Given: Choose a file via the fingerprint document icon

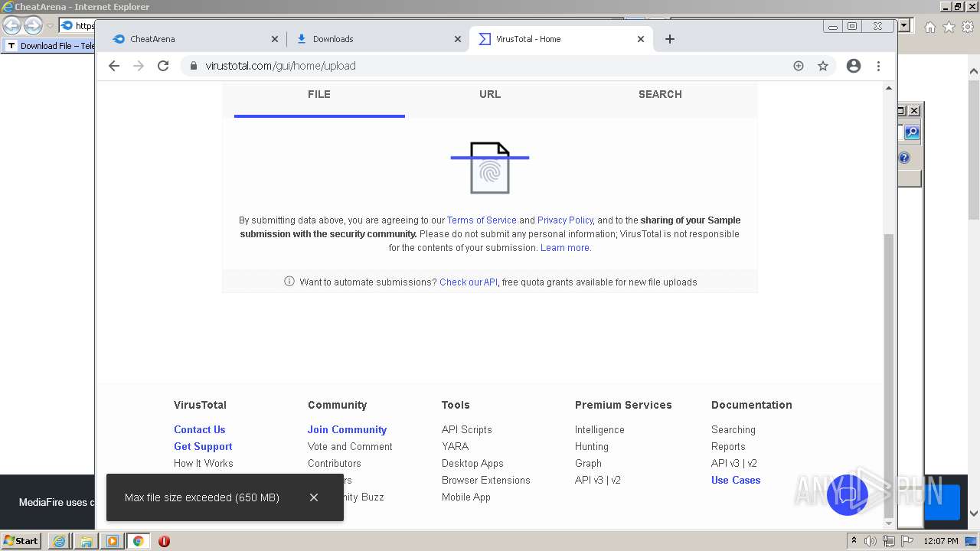Looking at the screenshot, I should click(x=490, y=168).
